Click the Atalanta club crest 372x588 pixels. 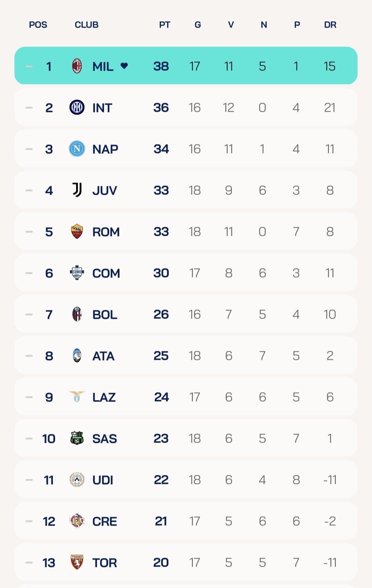[77, 356]
